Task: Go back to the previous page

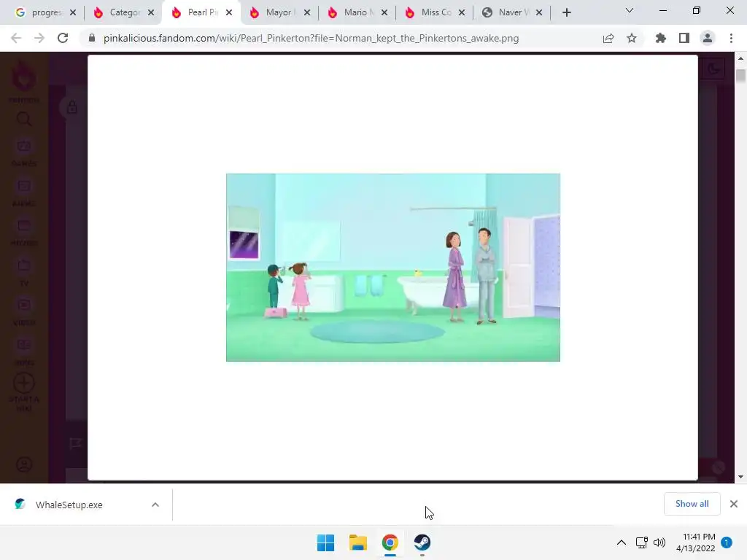Action: pos(16,38)
